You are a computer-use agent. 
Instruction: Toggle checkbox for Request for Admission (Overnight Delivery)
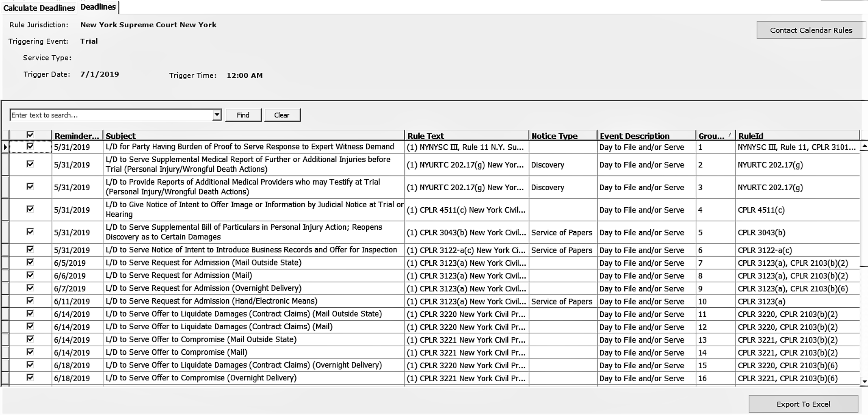pyautogui.click(x=30, y=288)
